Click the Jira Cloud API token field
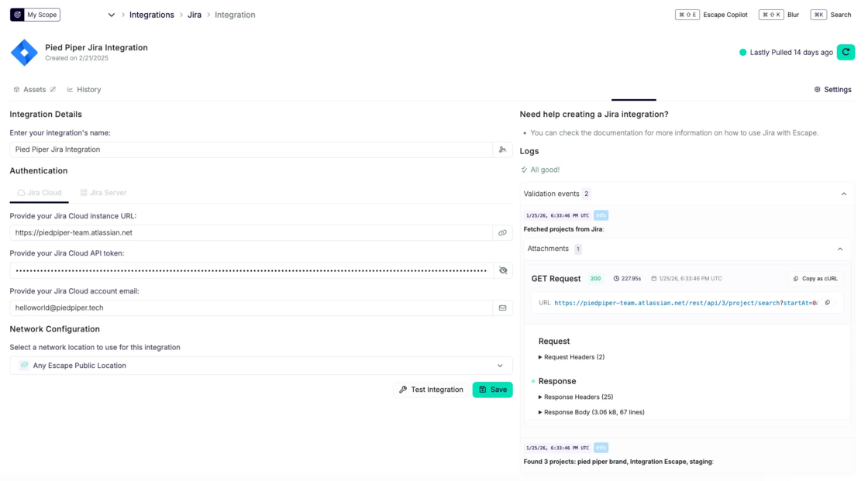Screen dimensions: 868x481 [251, 270]
